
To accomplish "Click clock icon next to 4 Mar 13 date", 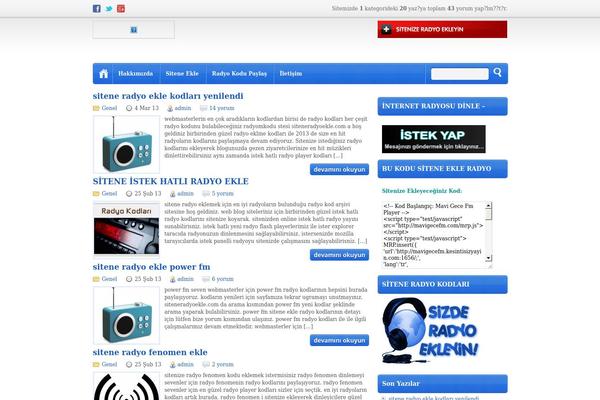I will [129, 108].
